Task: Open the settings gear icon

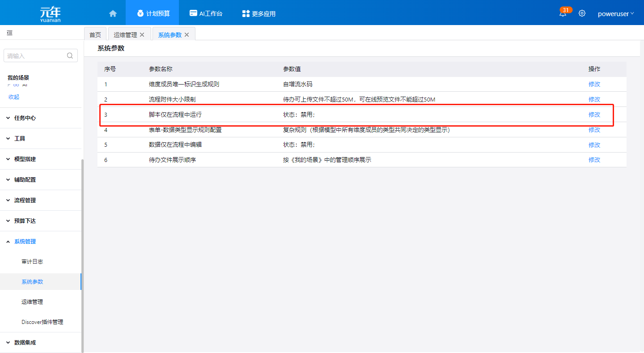Action: (x=582, y=13)
